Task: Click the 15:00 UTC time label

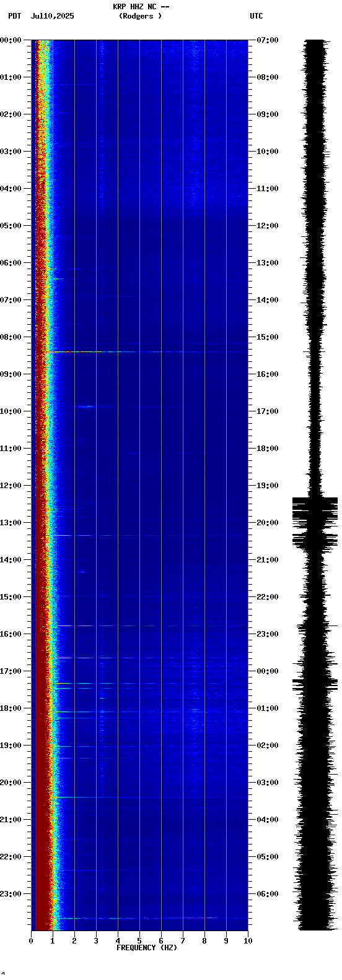Action: [267, 337]
